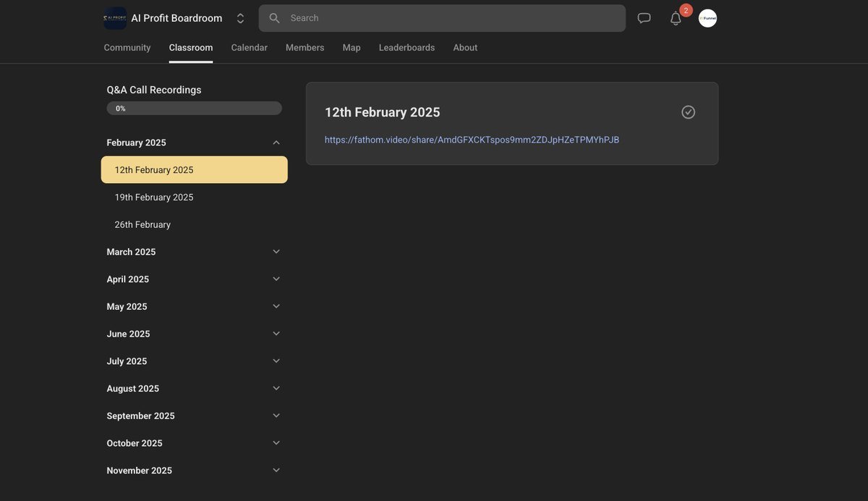Viewport: 868px width, 501px height.
Task: Select the 12th February 2025 lesson
Action: (195, 170)
